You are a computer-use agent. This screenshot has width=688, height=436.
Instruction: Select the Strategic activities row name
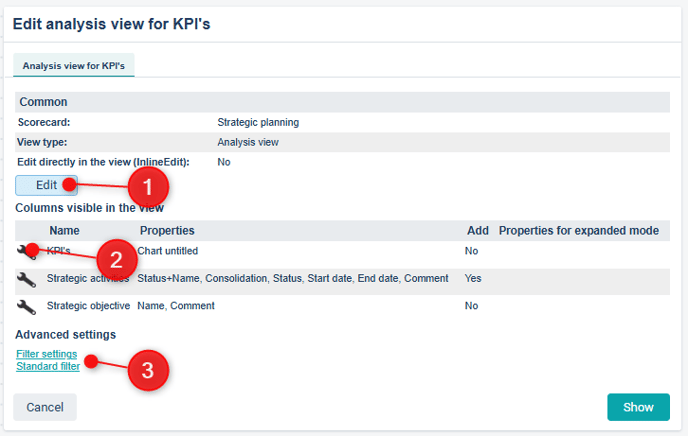88,279
